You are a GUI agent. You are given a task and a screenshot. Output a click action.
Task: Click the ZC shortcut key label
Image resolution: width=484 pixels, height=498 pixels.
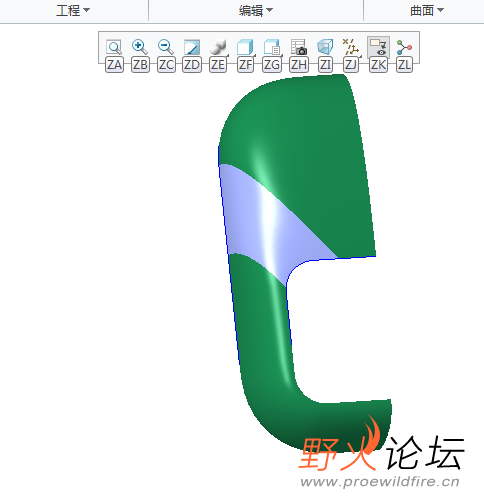point(166,65)
